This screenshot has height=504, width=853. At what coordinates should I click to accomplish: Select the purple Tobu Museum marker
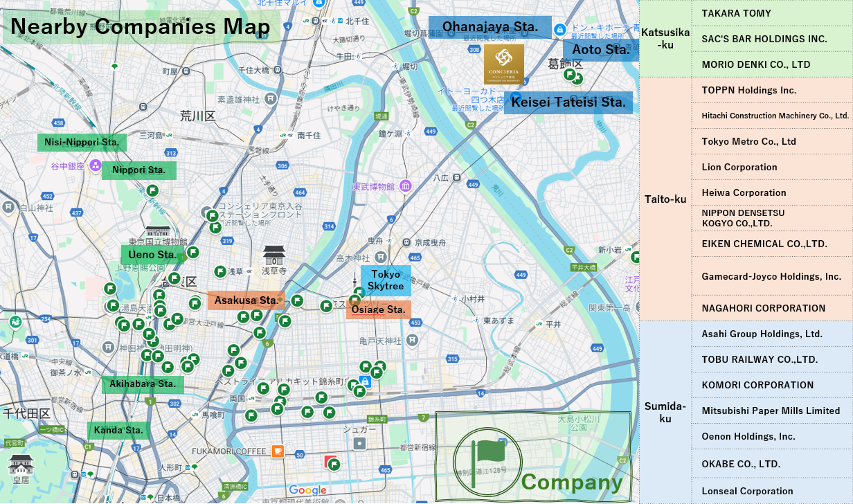tap(405, 186)
